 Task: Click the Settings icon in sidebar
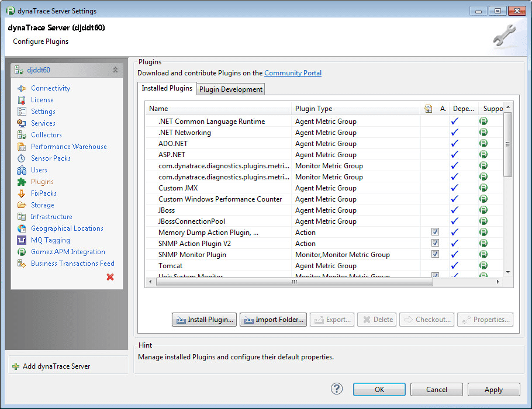(x=22, y=112)
